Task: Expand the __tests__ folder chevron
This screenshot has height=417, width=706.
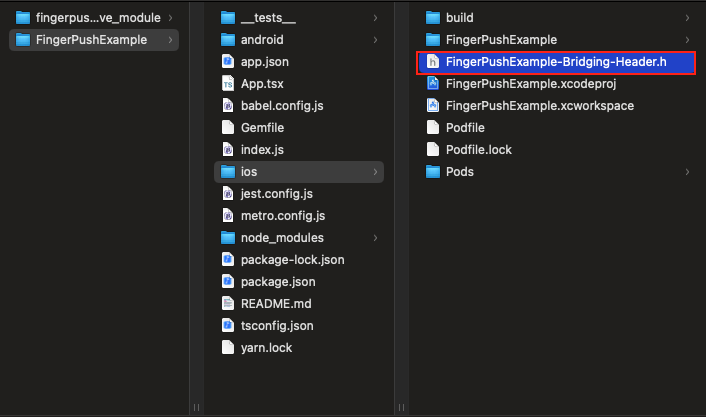Action: pyautogui.click(x=375, y=18)
